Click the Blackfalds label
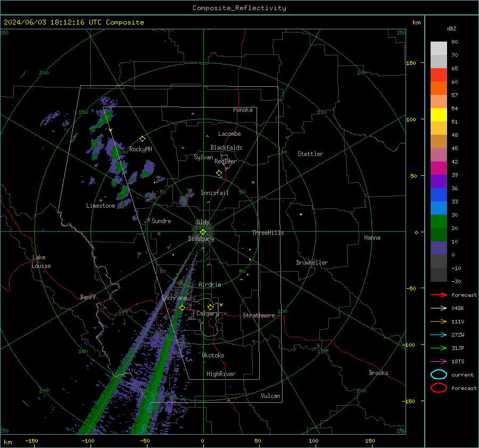The width and height of the screenshot is (479, 448). coord(226,148)
